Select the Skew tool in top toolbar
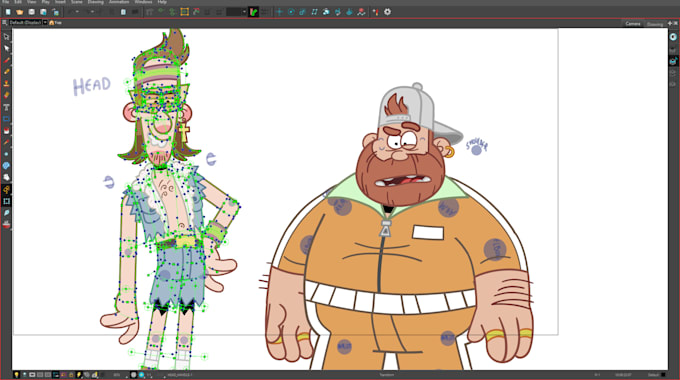This screenshot has width=680, height=380. click(x=314, y=12)
